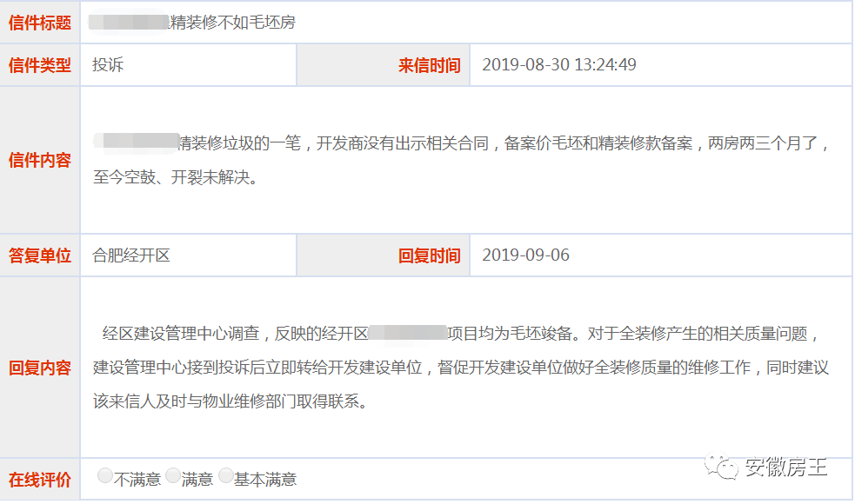Click the 回复内容 label cell
The height and width of the screenshot is (504, 855).
pos(40,368)
